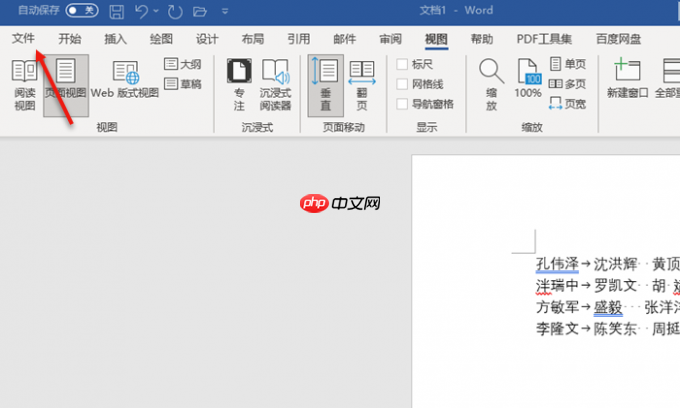This screenshot has height=408, width=680.
Task: Switch to the 设计 tab
Action: 207,39
